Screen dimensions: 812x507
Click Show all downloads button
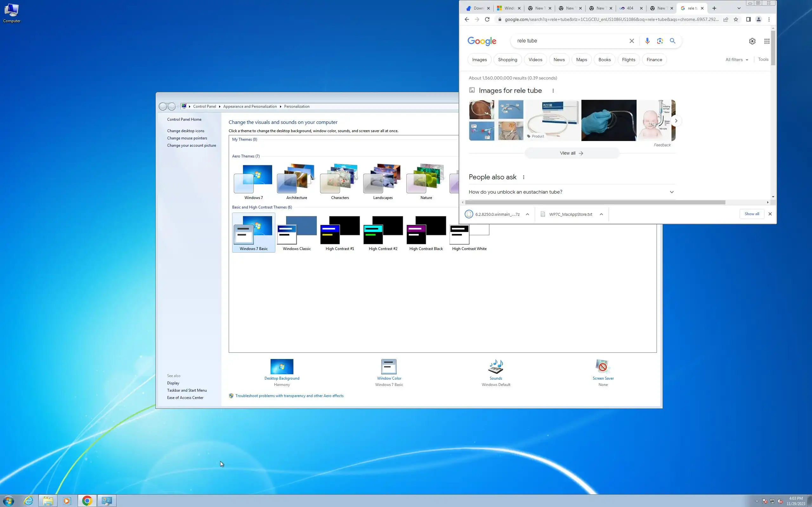[x=752, y=214]
